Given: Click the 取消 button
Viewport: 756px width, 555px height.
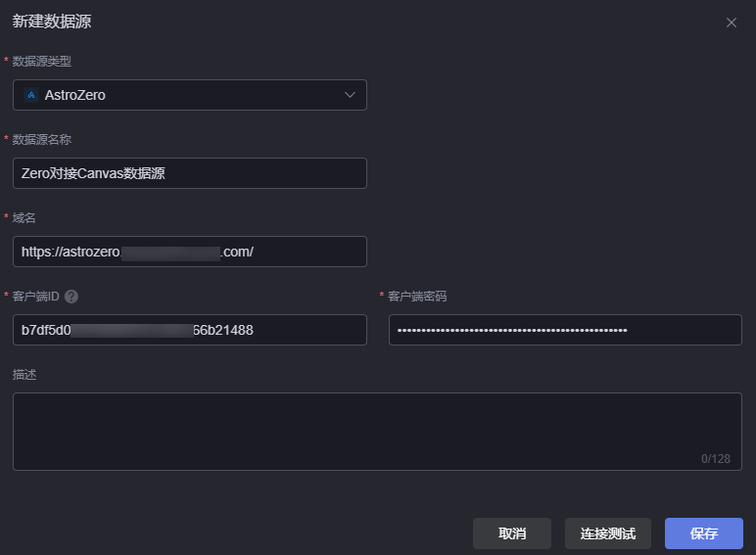Looking at the screenshot, I should [512, 533].
